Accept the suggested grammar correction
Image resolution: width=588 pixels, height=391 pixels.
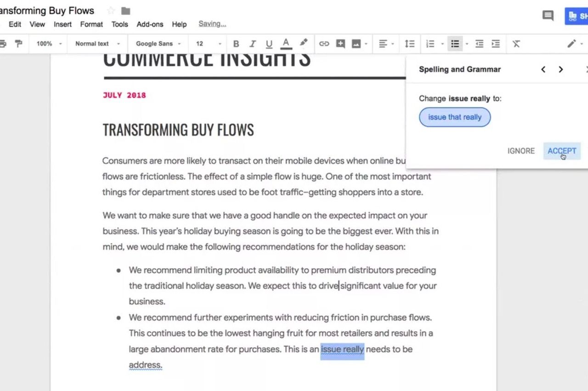tap(561, 151)
